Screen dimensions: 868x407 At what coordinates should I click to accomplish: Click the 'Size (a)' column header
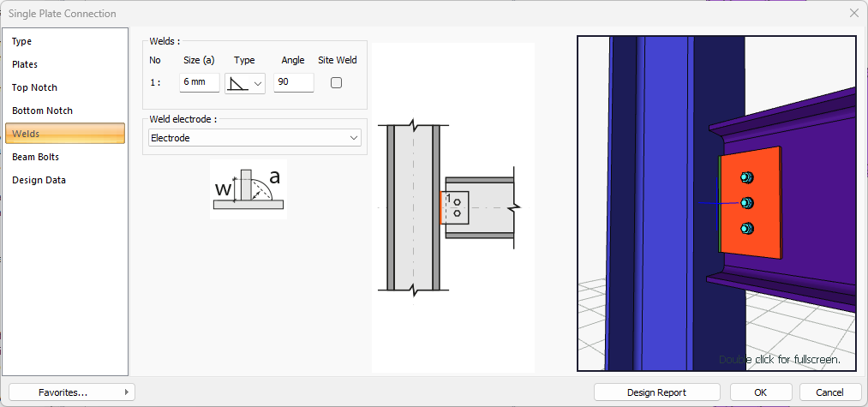[x=199, y=60]
